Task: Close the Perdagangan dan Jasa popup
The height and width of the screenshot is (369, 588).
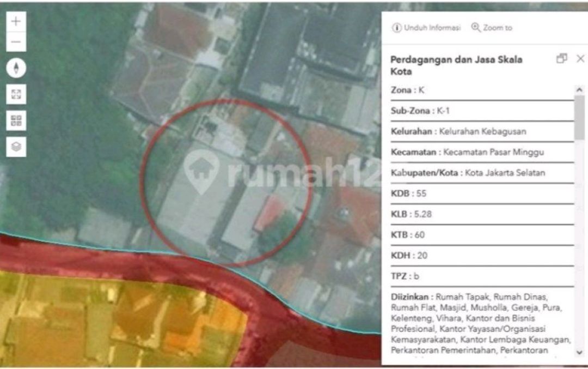Action: [x=580, y=59]
